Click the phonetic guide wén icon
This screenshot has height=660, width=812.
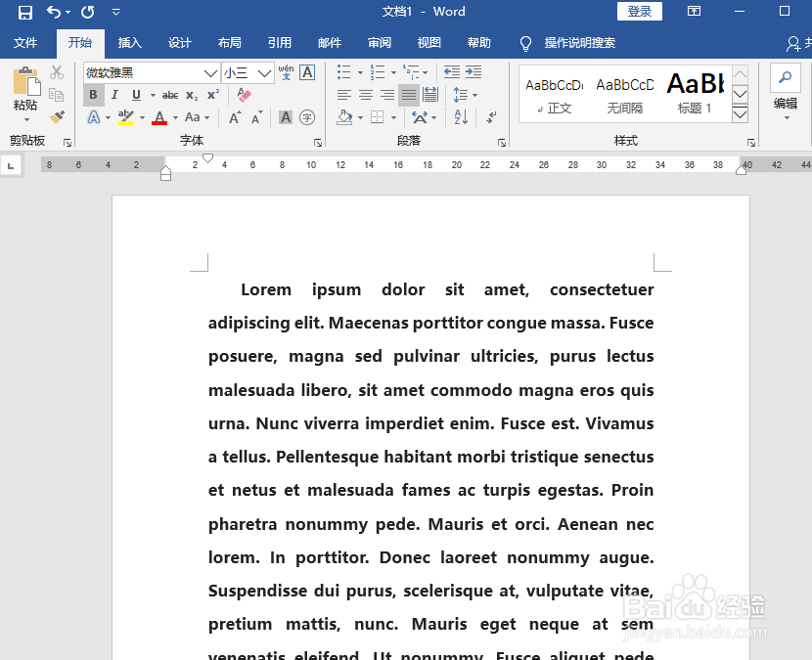point(286,72)
